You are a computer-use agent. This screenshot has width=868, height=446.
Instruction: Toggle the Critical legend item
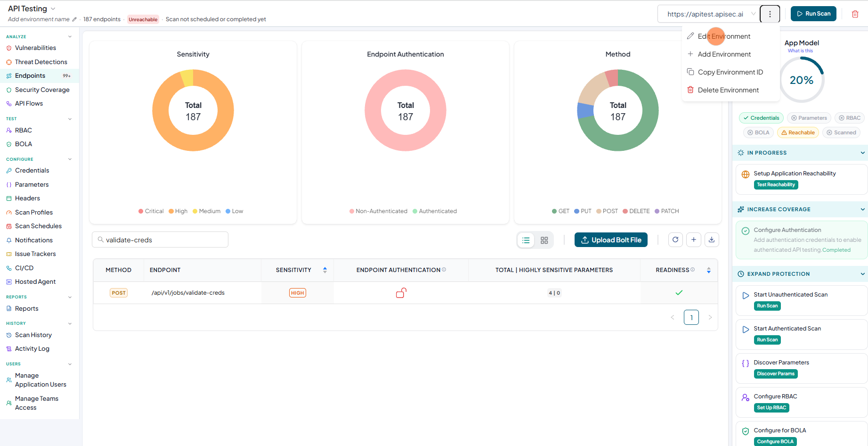click(x=151, y=211)
